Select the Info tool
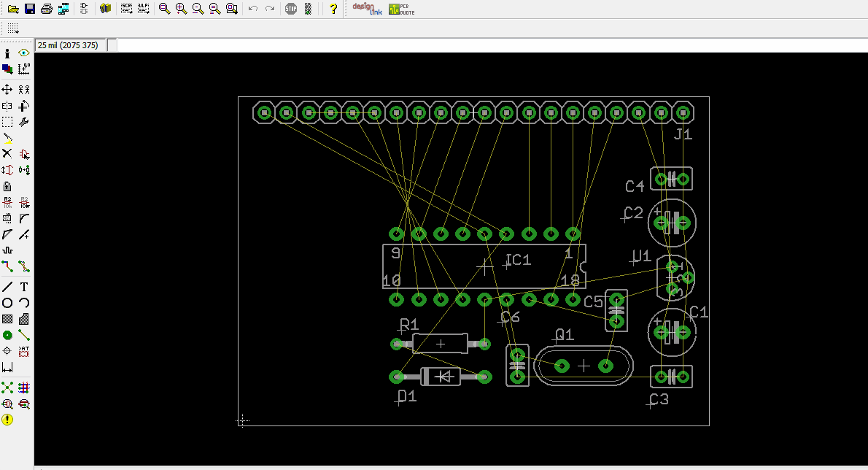Screen dimensions: 868x470 7,53
